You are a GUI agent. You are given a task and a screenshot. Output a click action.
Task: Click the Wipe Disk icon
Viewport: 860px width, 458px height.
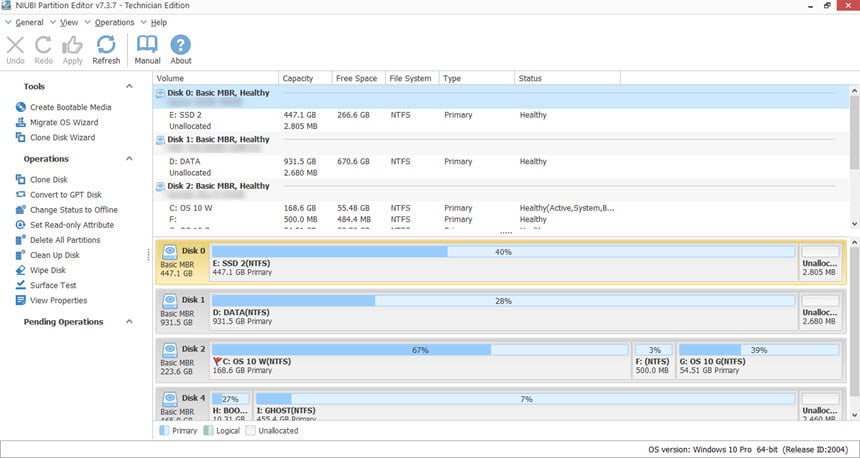21,270
